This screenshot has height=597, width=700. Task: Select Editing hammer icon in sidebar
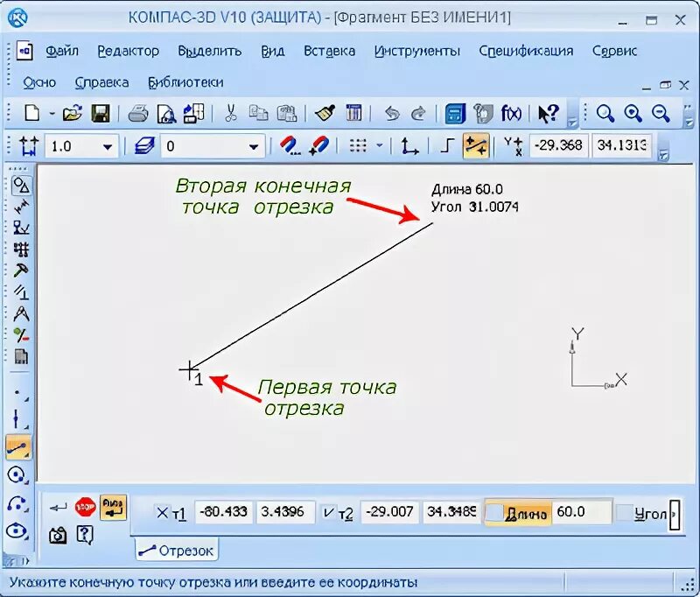coord(20,270)
